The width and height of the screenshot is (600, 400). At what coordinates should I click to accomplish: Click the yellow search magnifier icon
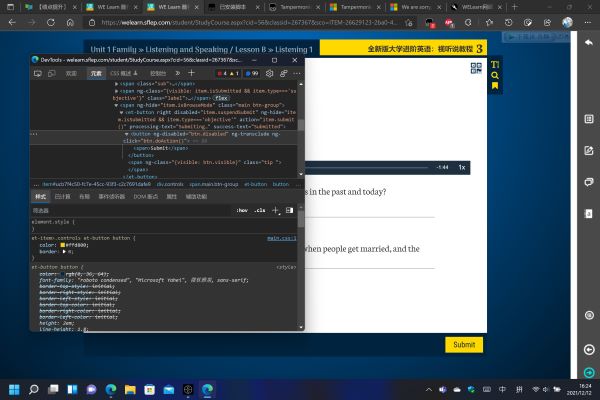tap(494, 76)
